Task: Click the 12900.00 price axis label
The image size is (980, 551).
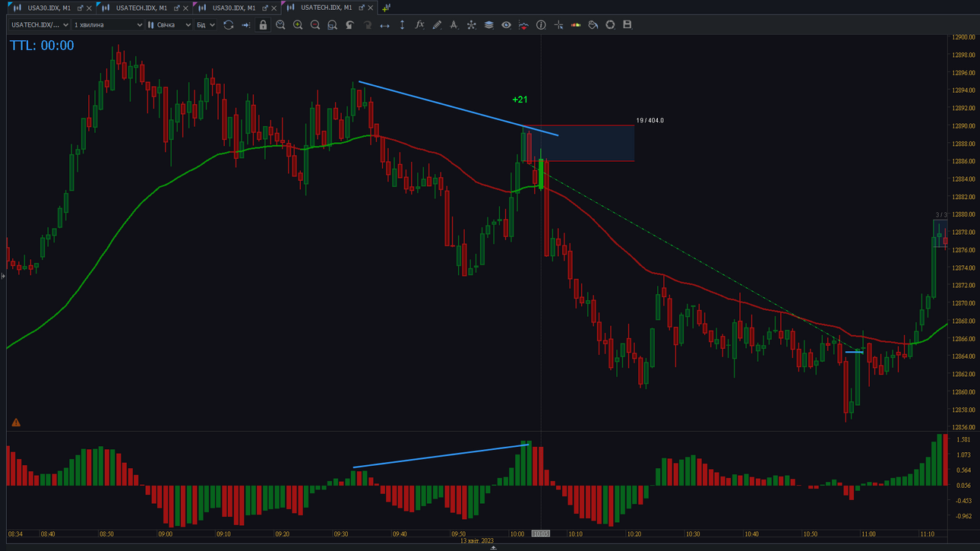Action: 963,37
